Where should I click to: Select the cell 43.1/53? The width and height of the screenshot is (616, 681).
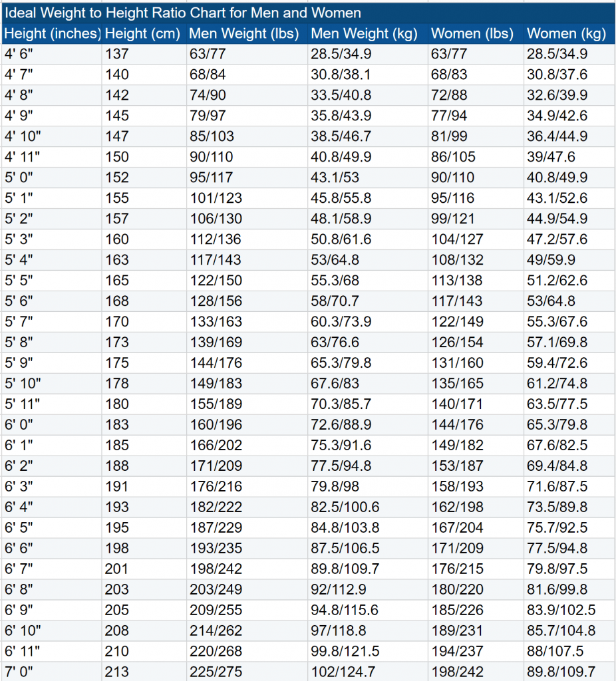[367, 177]
